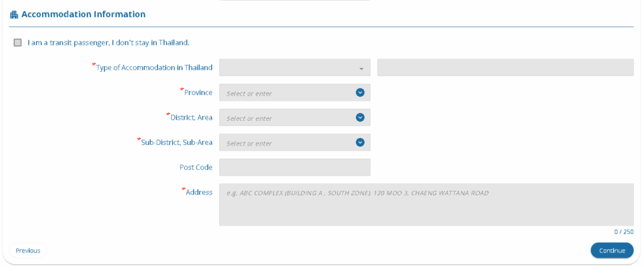
Task: Click the caret arrow in the accommodation type box
Action: [x=361, y=69]
